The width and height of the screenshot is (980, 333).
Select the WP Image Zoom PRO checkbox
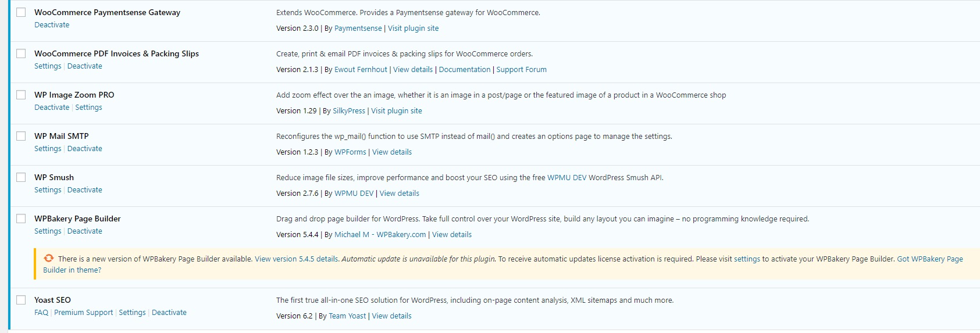(21, 95)
